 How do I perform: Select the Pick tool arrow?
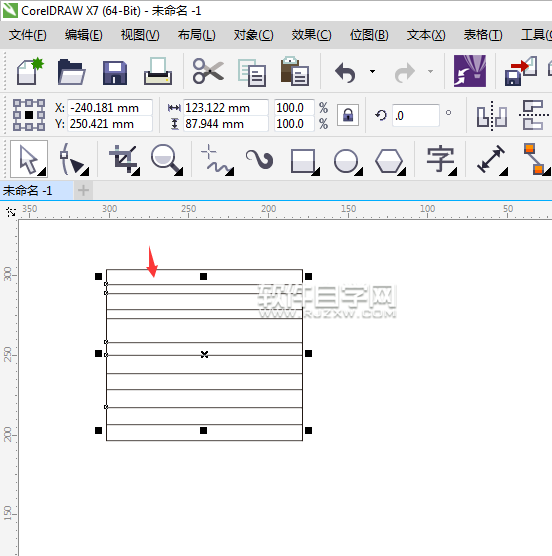point(29,159)
